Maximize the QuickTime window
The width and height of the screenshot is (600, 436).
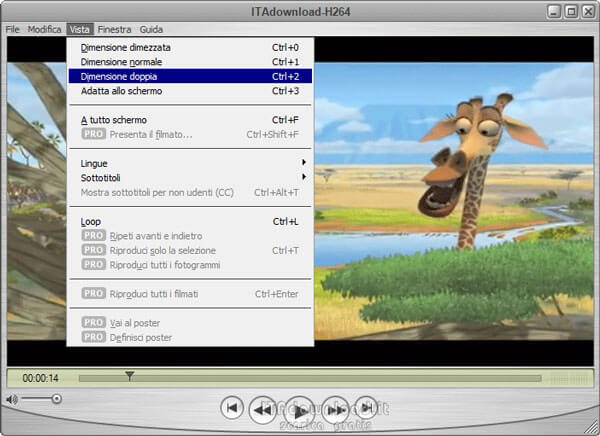571,11
